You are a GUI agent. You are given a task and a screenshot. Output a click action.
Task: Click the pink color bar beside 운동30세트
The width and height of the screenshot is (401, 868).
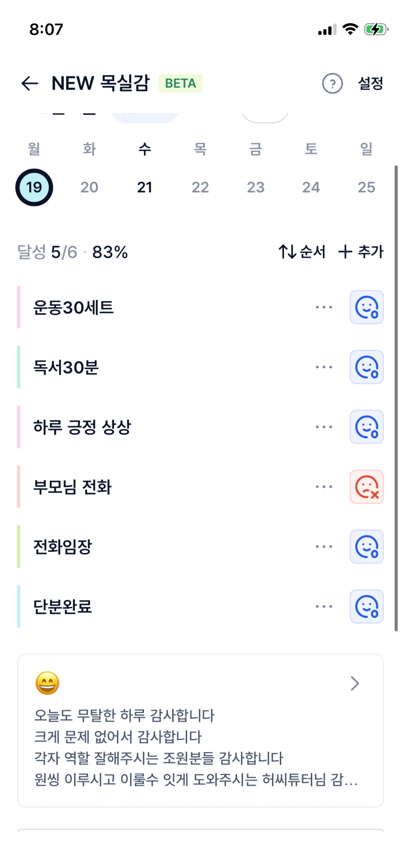tap(19, 307)
